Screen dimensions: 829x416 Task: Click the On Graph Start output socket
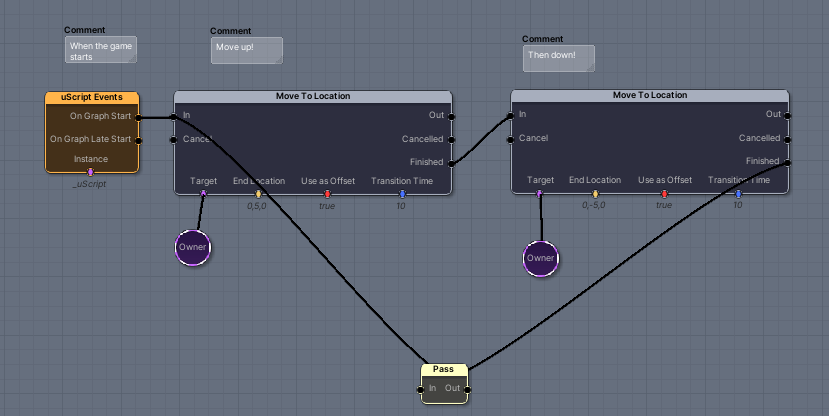coord(138,116)
